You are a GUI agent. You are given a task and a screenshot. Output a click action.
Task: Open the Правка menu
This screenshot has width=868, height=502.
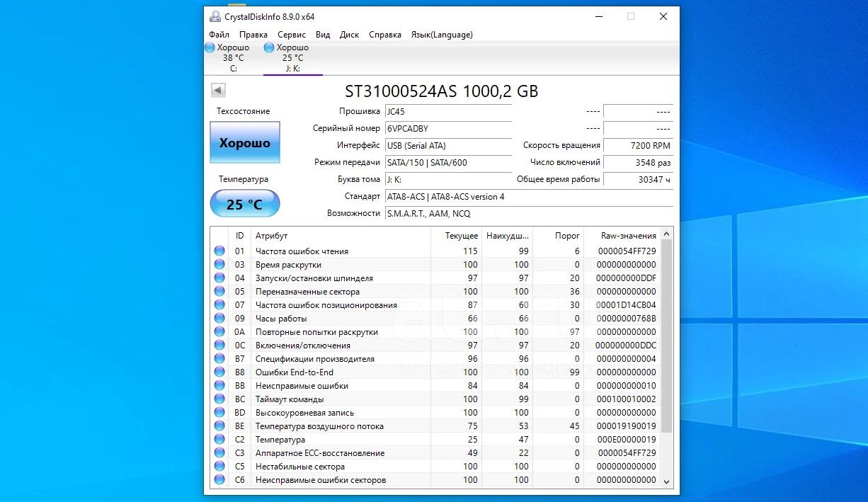click(253, 35)
